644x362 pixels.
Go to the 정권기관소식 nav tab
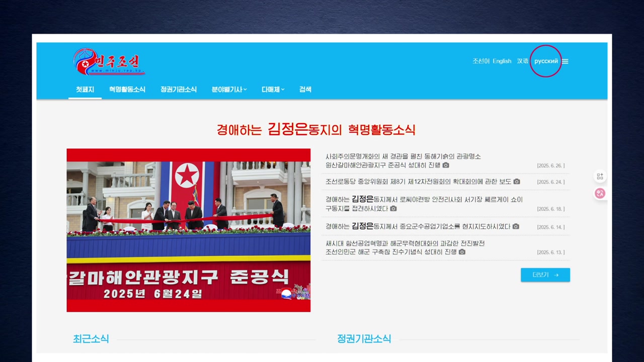coord(179,89)
